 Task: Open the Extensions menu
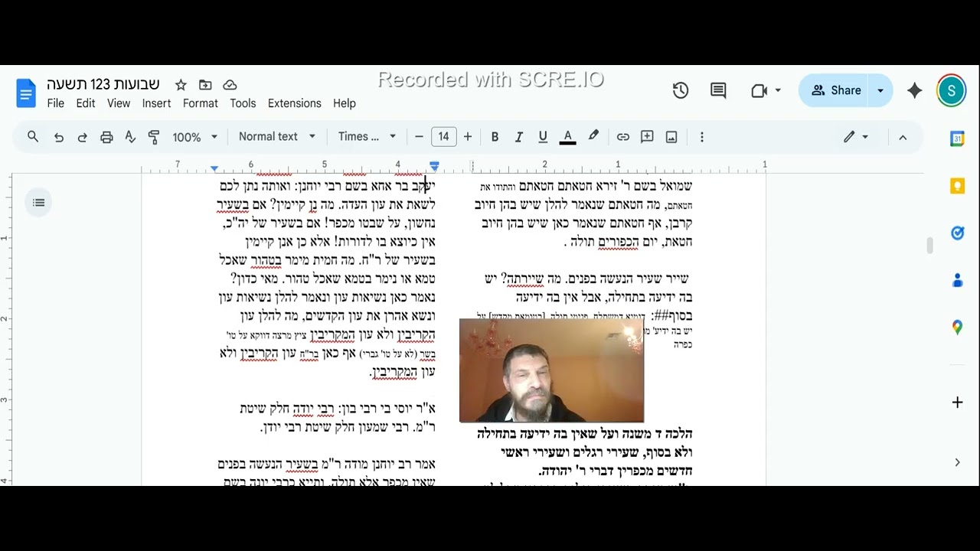295,103
